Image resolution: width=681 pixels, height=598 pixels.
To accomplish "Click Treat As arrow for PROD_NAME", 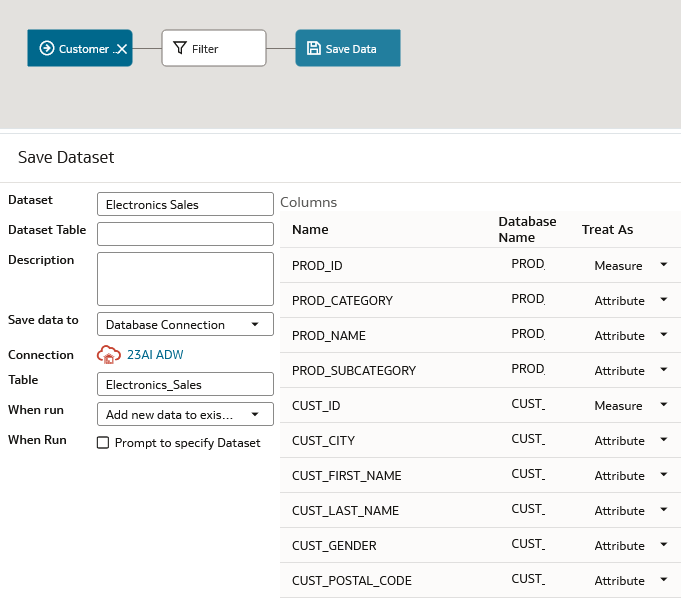I will 663,335.
